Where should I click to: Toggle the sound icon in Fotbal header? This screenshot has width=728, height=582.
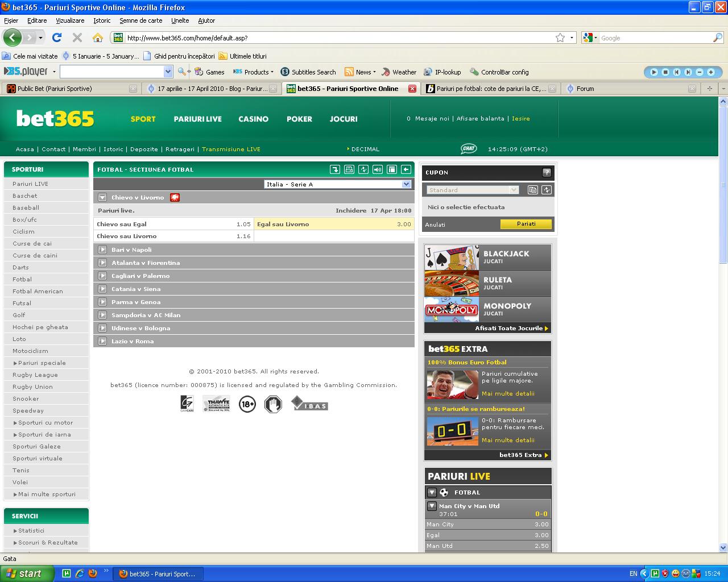(x=378, y=169)
